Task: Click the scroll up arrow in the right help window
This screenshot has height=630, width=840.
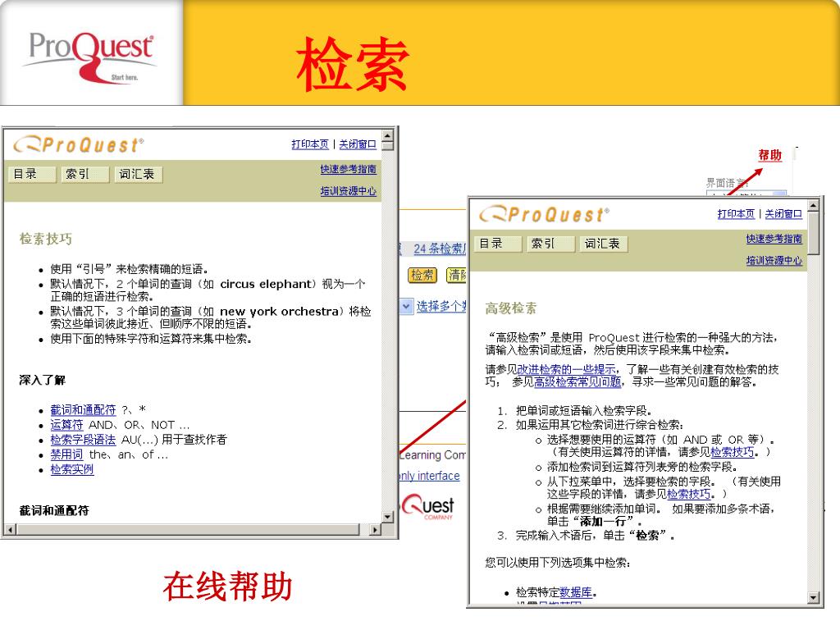Action: tap(814, 205)
